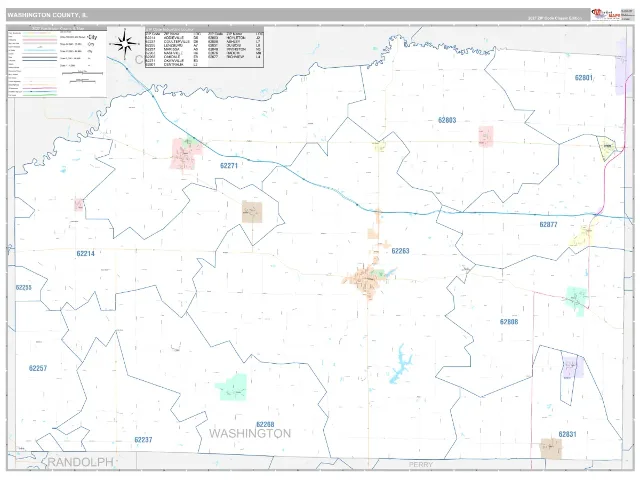Click the publisher logo in top-right corner
This screenshot has height=480, width=640.
[605, 14]
